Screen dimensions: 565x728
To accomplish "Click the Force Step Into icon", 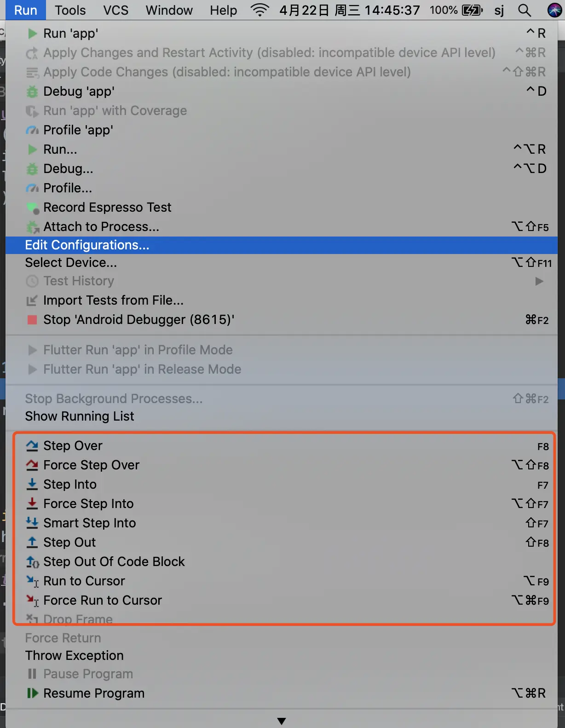I will point(32,503).
